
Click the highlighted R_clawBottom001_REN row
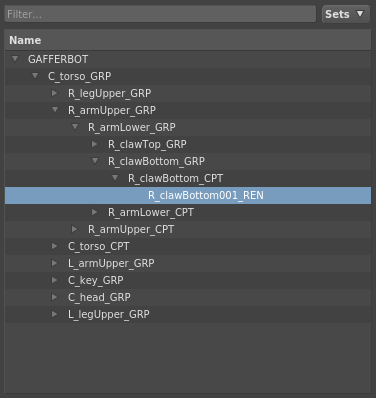188,195
